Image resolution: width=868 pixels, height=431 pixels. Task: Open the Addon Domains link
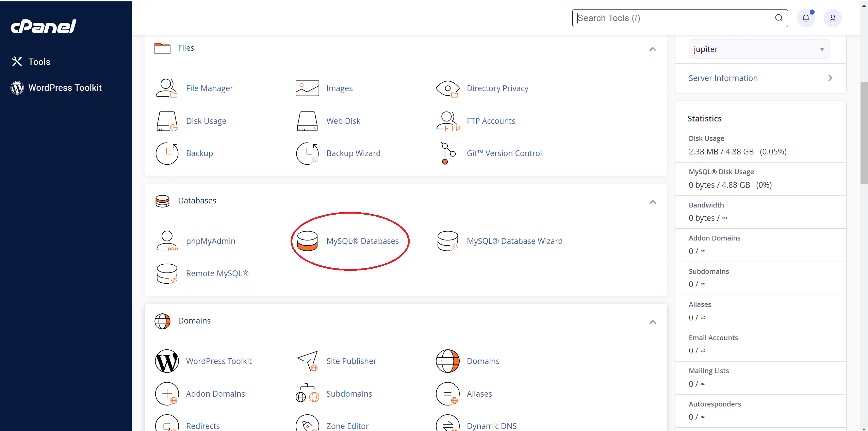pos(216,394)
